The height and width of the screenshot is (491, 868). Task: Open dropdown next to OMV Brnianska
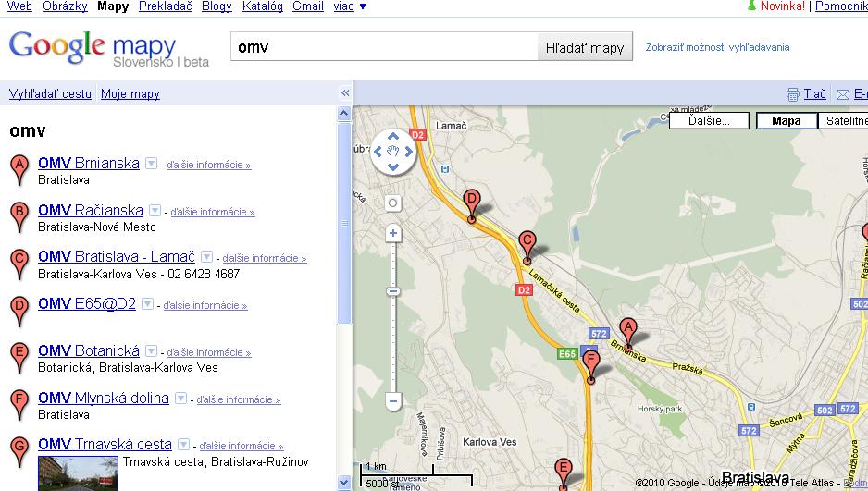pos(151,164)
